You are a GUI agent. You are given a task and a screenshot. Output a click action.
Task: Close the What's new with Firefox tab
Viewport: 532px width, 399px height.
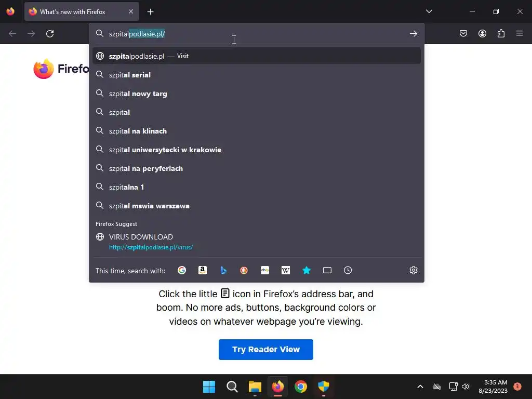pos(131,11)
